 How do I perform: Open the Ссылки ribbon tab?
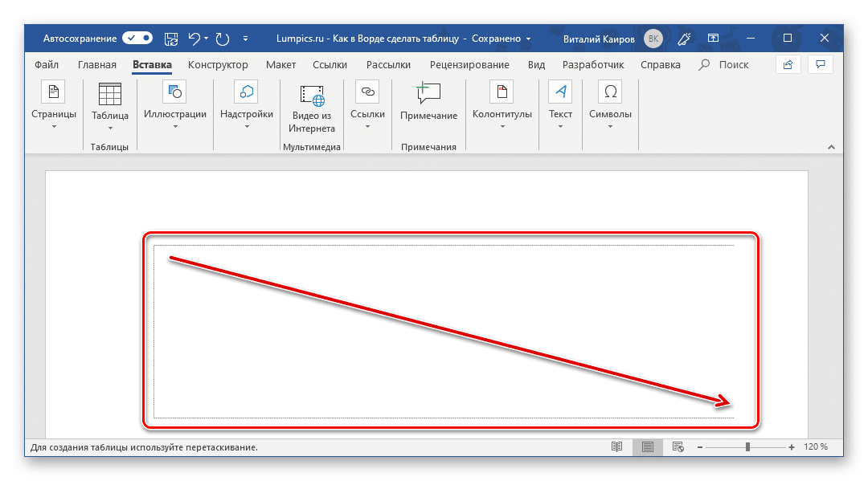pyautogui.click(x=330, y=65)
